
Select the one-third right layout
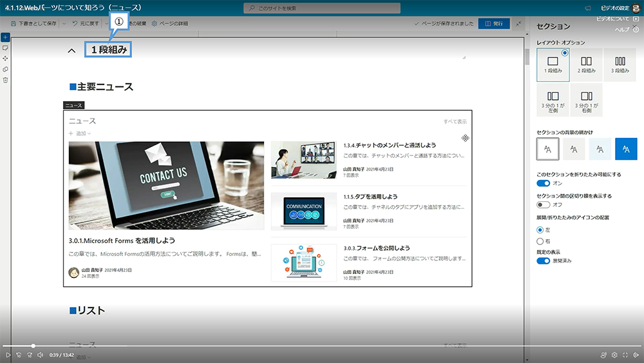click(x=586, y=101)
